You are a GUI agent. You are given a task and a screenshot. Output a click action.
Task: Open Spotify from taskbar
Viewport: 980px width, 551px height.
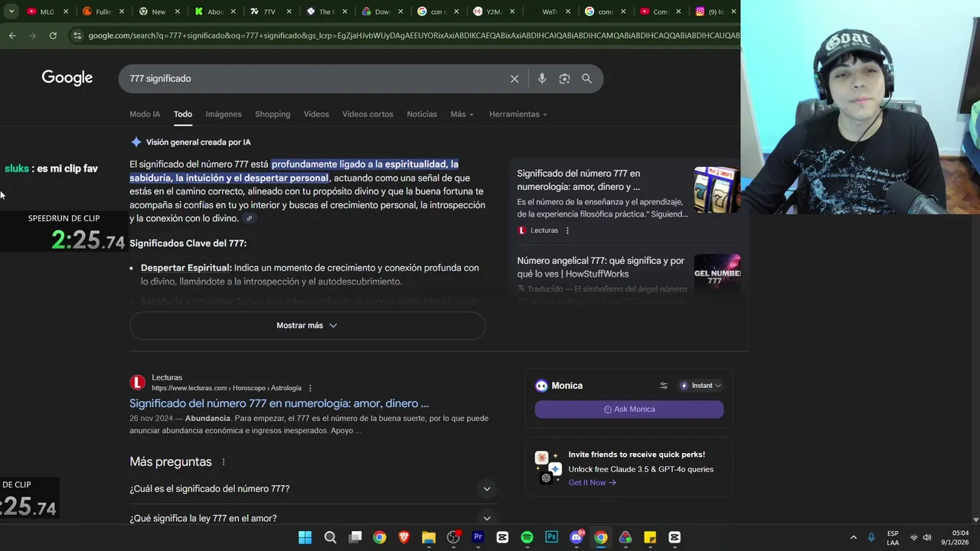point(527,537)
